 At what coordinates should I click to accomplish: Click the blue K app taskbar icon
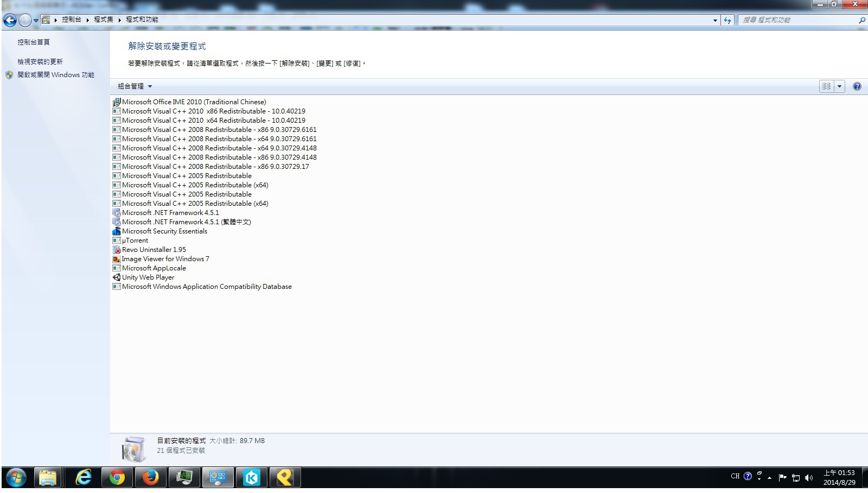tap(251, 478)
